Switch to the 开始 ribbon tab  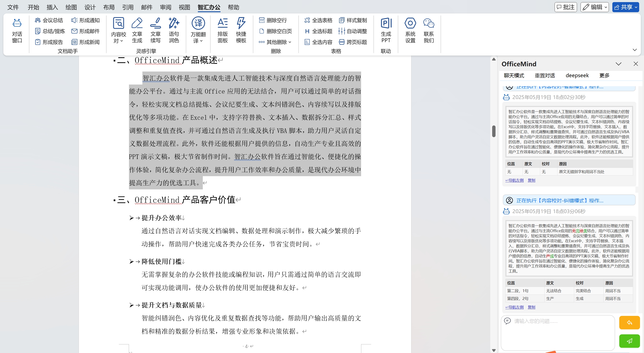tap(33, 7)
